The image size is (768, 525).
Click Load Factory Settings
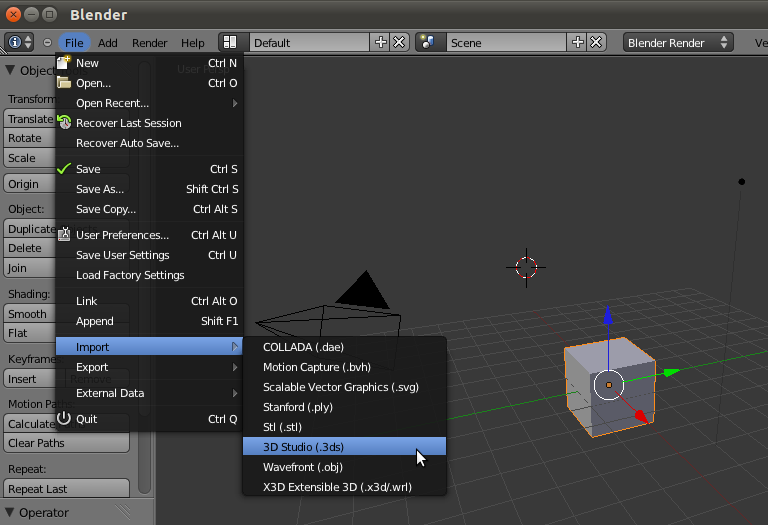(149, 275)
